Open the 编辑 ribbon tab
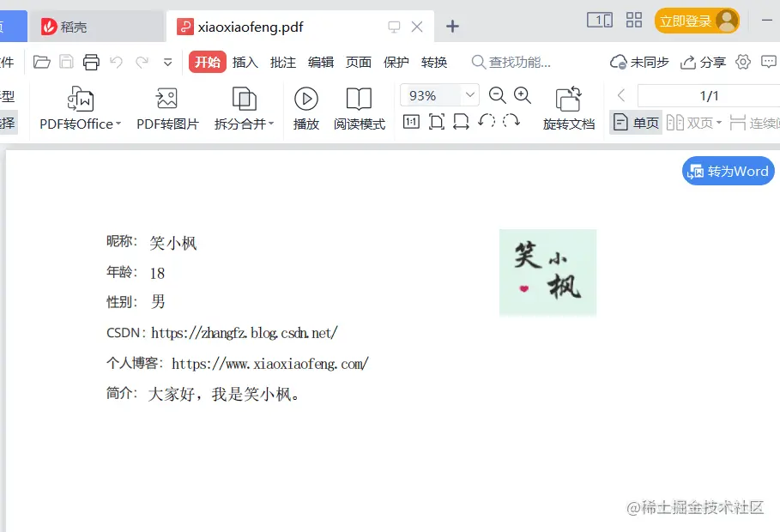Screen dimensions: 780x532 click(321, 62)
